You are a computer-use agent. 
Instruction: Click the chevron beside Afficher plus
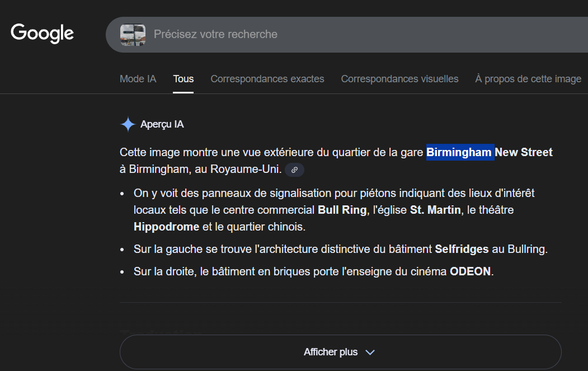pos(370,352)
